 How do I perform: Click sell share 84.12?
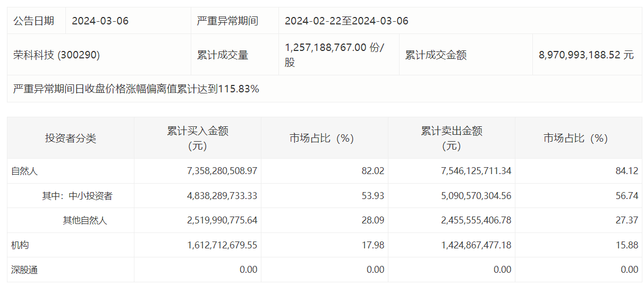coord(627,171)
